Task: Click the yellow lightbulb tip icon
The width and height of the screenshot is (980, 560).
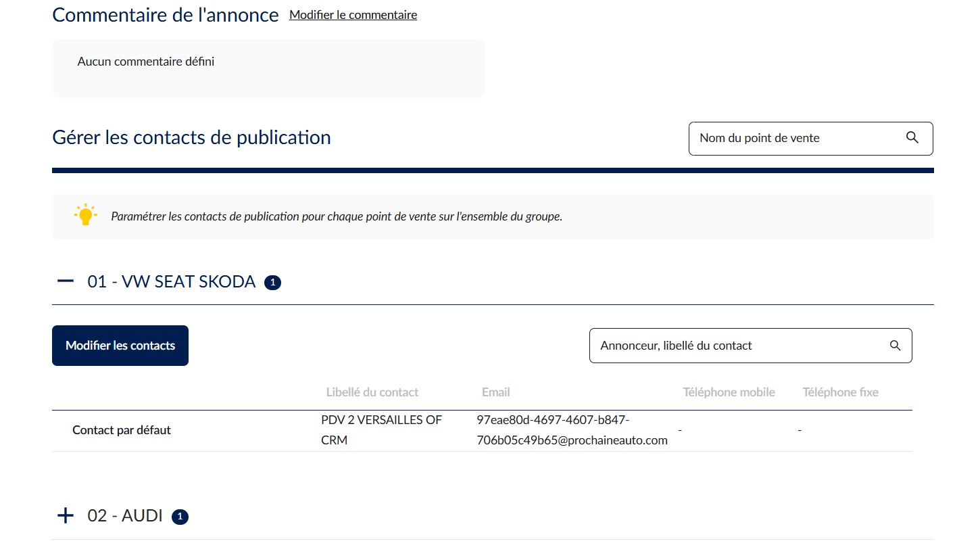Action: click(x=85, y=215)
